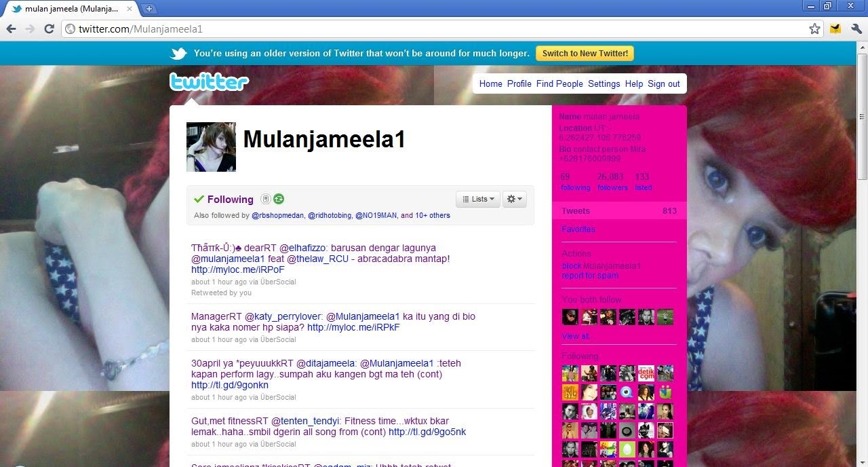The height and width of the screenshot is (467, 868).
Task: Open Find People
Action: [x=559, y=83]
